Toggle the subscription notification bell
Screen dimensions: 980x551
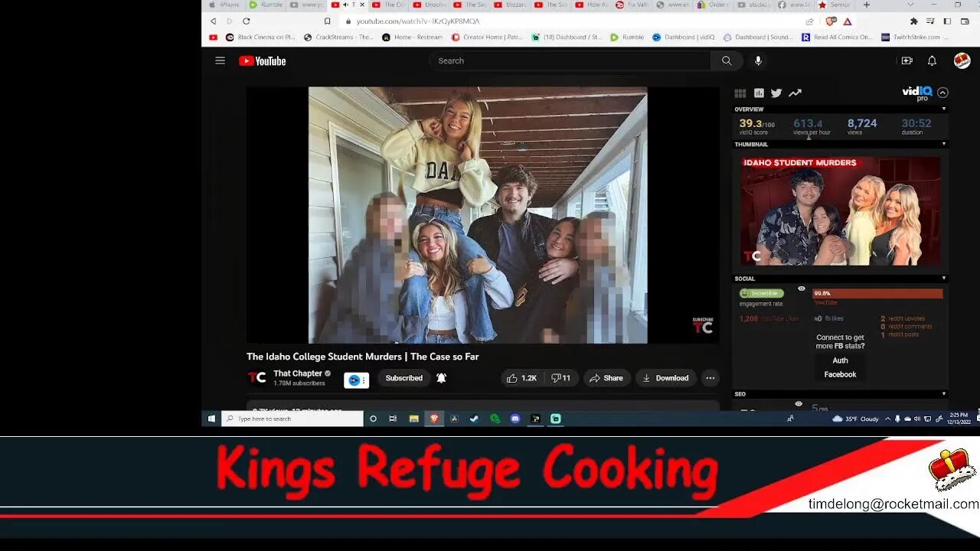441,378
